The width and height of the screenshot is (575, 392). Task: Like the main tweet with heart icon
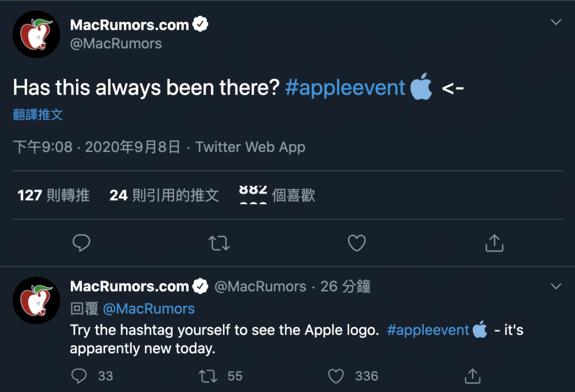356,243
